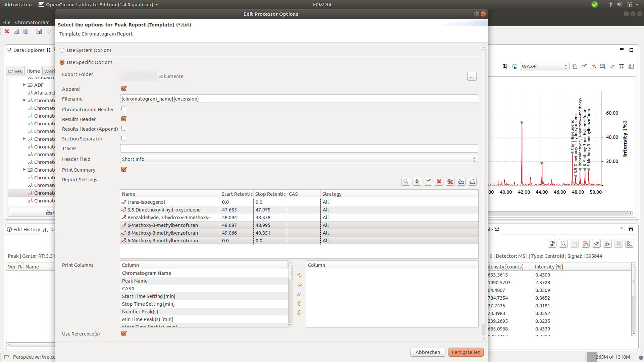Remove all entries with double red X icon
Viewport: 644px width, 362px height.
pos(450,181)
